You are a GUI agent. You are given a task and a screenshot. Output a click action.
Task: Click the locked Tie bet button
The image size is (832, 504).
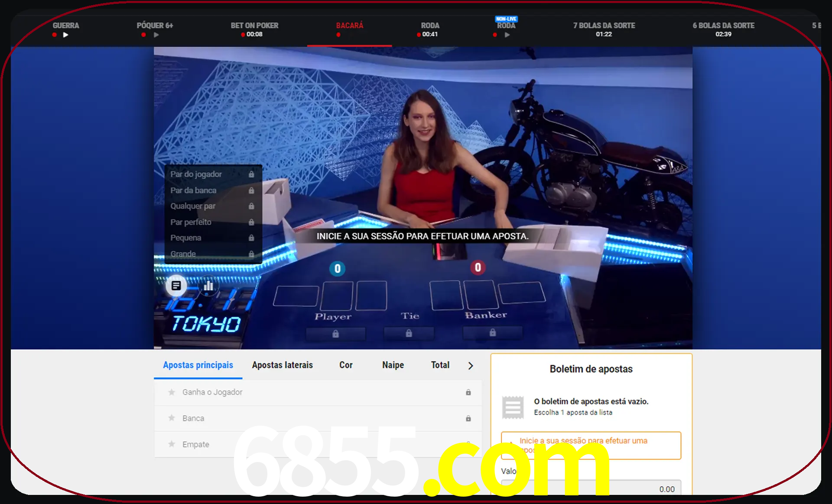tap(409, 333)
